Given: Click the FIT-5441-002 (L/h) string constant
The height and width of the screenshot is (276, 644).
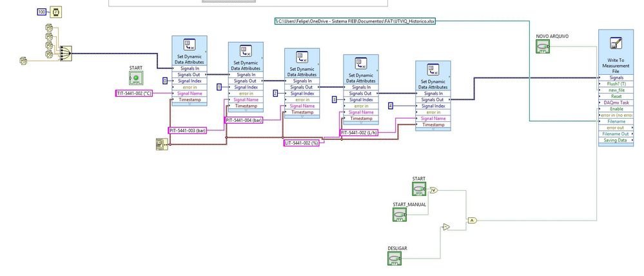Looking at the screenshot, I should 359,132.
